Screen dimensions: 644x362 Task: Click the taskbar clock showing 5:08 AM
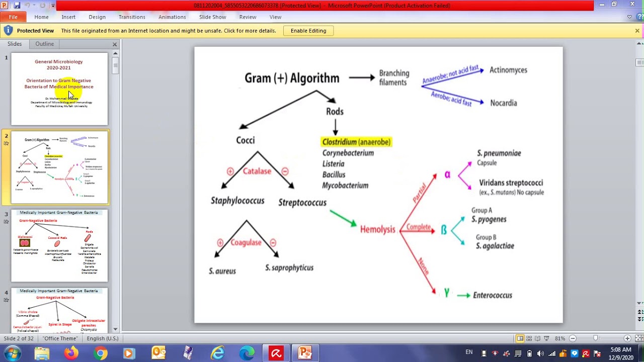[621, 353]
